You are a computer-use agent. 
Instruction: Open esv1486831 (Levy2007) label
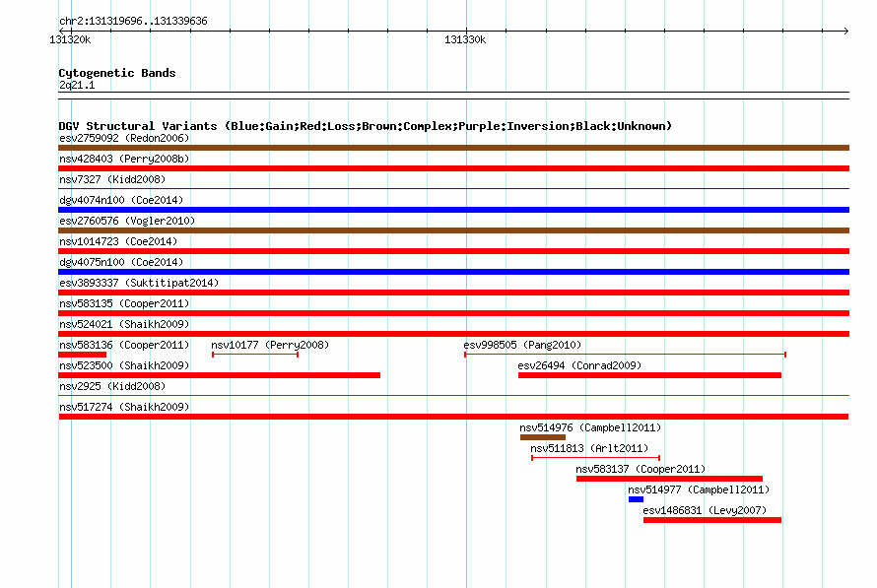coord(705,510)
